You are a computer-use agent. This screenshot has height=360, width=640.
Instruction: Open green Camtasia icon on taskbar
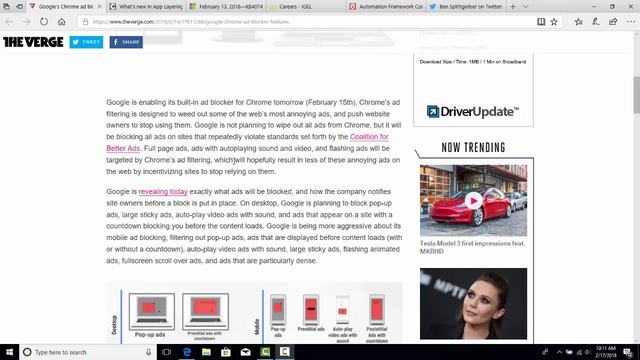(265, 352)
